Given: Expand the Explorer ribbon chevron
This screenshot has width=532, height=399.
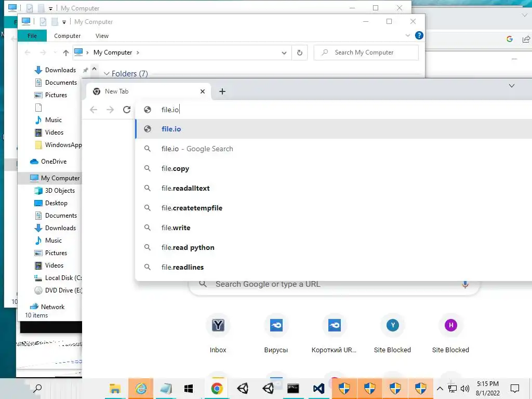Looking at the screenshot, I should point(408,35).
